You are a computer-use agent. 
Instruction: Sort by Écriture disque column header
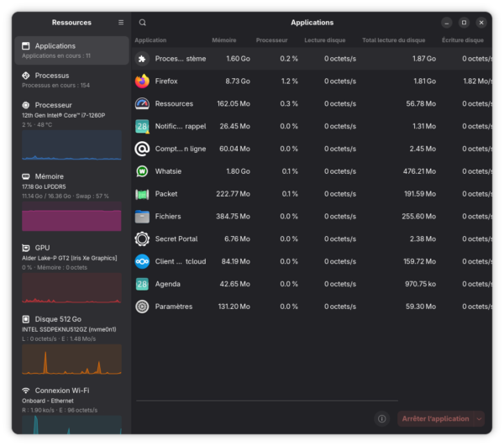tap(463, 40)
